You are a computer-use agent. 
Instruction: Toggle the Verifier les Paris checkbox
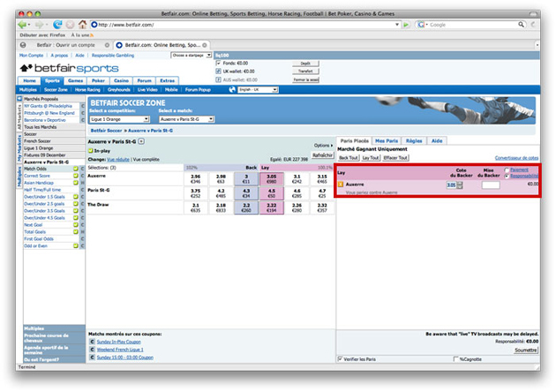click(340, 359)
